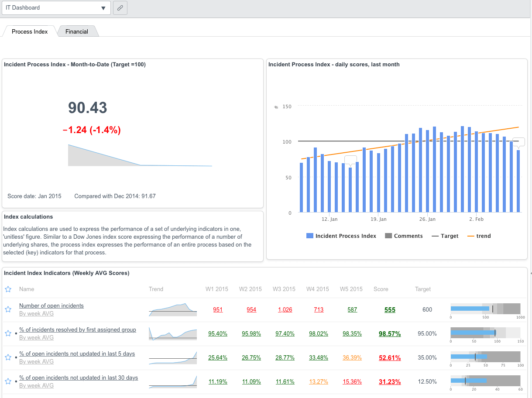Favorite the not updated in 30 days indicator
Screen dimensions: 532x398
click(x=8, y=381)
